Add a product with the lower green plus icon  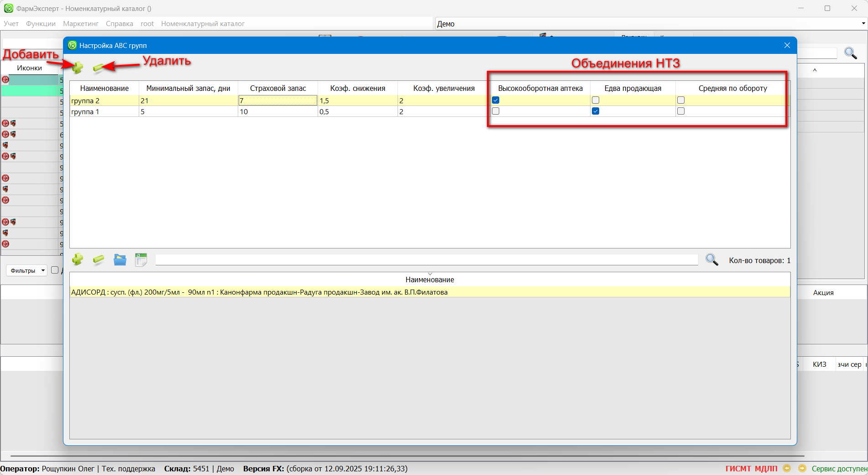[x=78, y=259]
